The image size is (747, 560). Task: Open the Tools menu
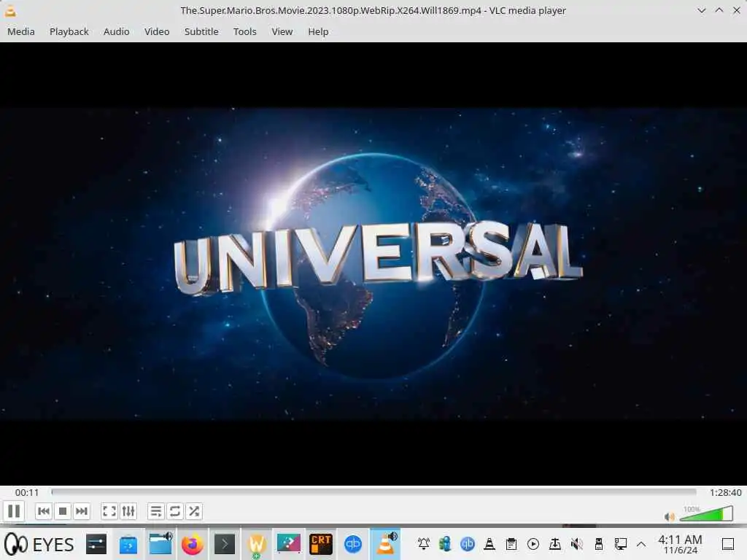pyautogui.click(x=245, y=31)
